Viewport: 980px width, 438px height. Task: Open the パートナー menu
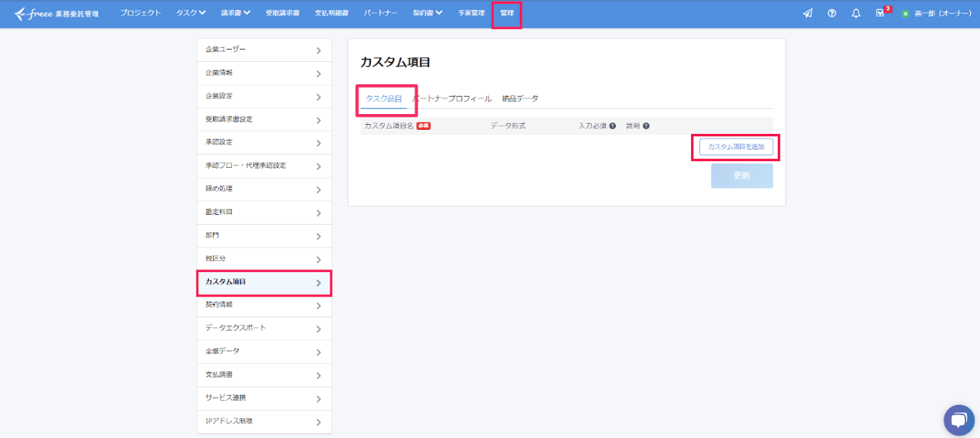click(381, 13)
